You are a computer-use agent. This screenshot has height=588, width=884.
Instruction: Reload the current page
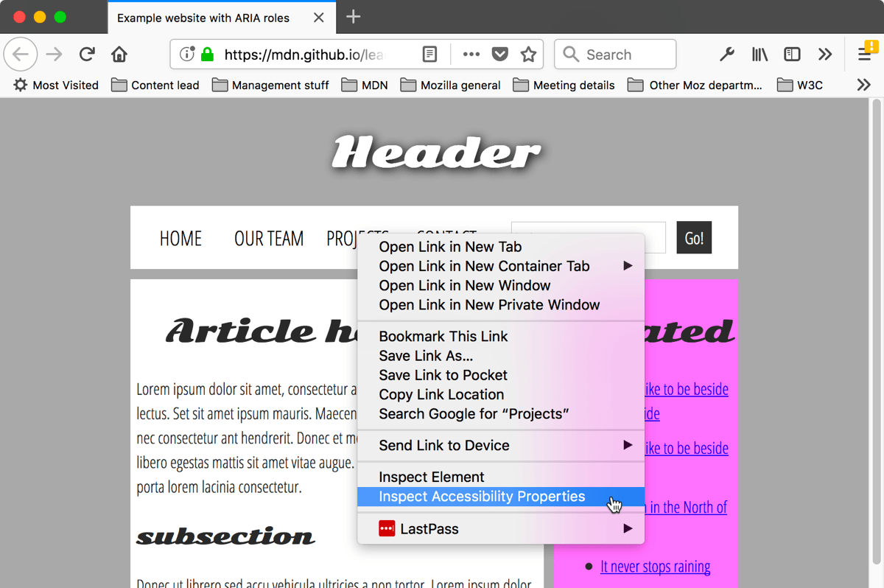coord(87,54)
